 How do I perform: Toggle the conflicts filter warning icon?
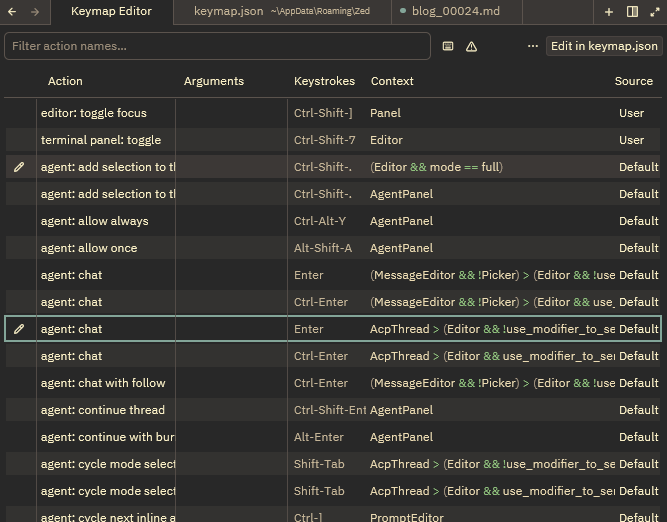tap(472, 46)
